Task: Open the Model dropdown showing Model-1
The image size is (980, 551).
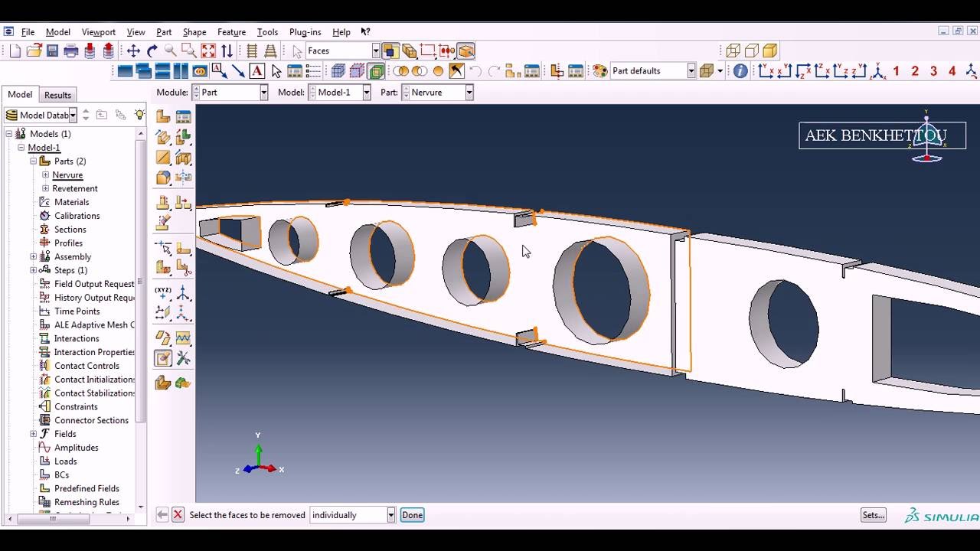Action: 366,92
